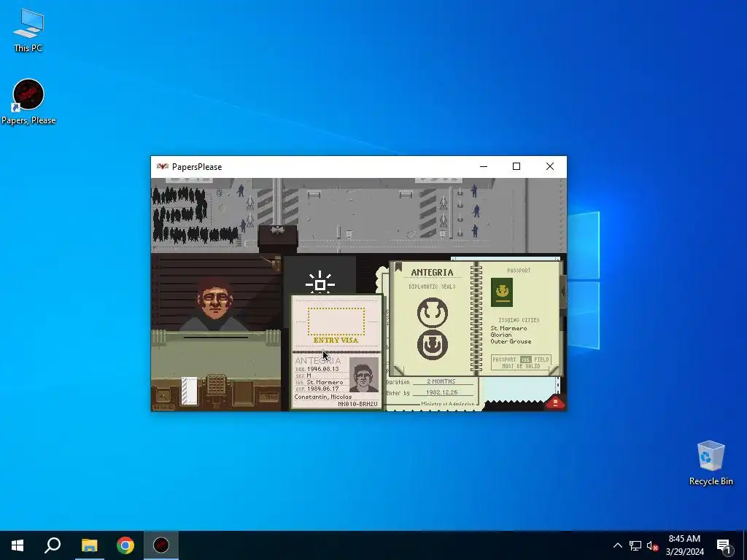Viewport: 747px width, 560px height.
Task: Click the rulebook bookmark ribbon icon
Action: point(398,267)
